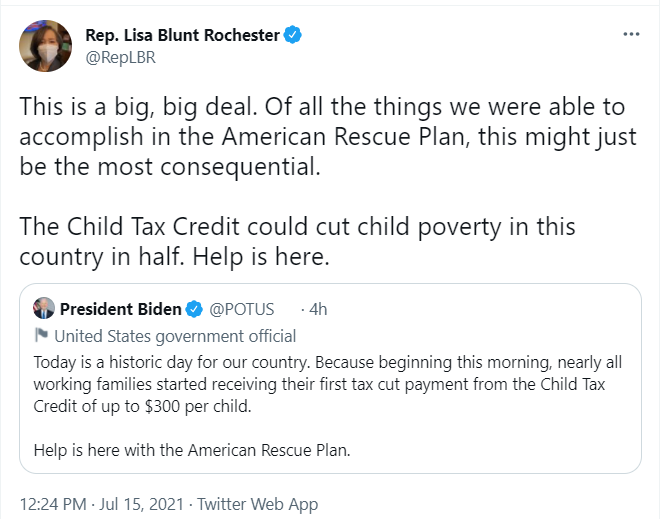Viewport: 665px width, 519px height.
Task: Click President Biden's verified checkmark badge
Action: click(x=195, y=309)
